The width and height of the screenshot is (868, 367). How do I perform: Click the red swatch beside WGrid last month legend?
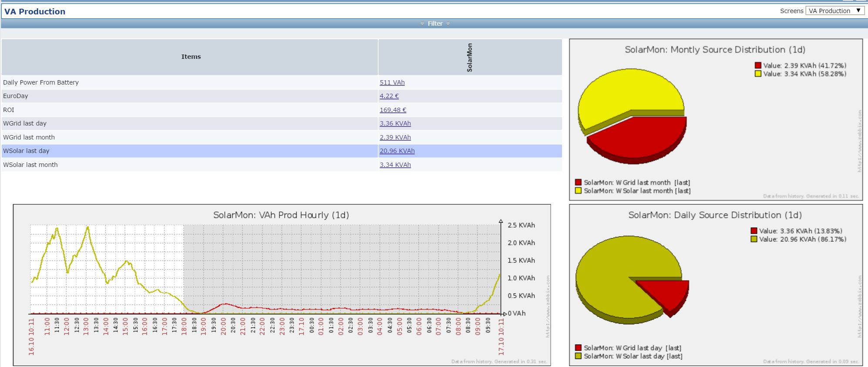click(578, 182)
